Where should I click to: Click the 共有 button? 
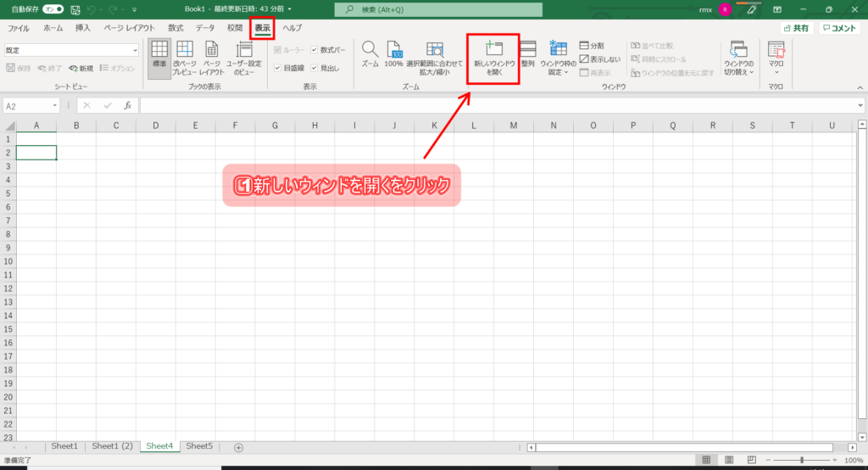[797, 28]
